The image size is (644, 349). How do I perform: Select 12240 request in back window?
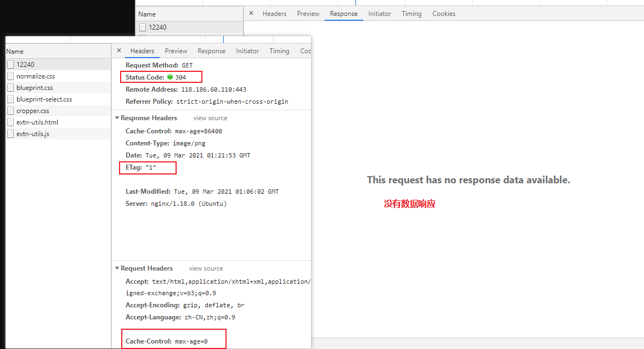[190, 27]
